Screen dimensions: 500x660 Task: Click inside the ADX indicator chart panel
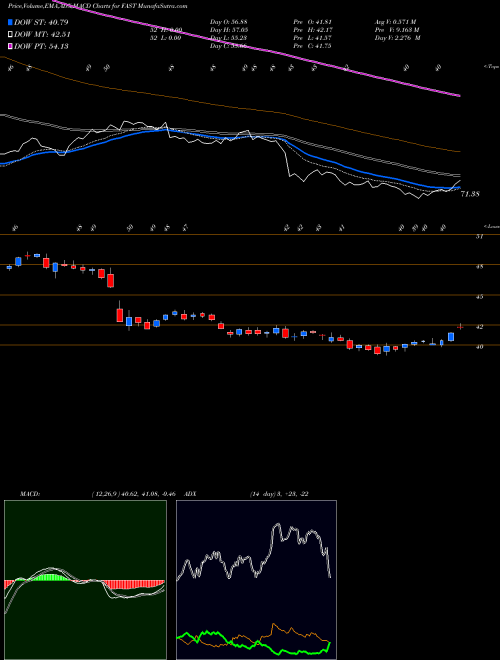(256, 580)
